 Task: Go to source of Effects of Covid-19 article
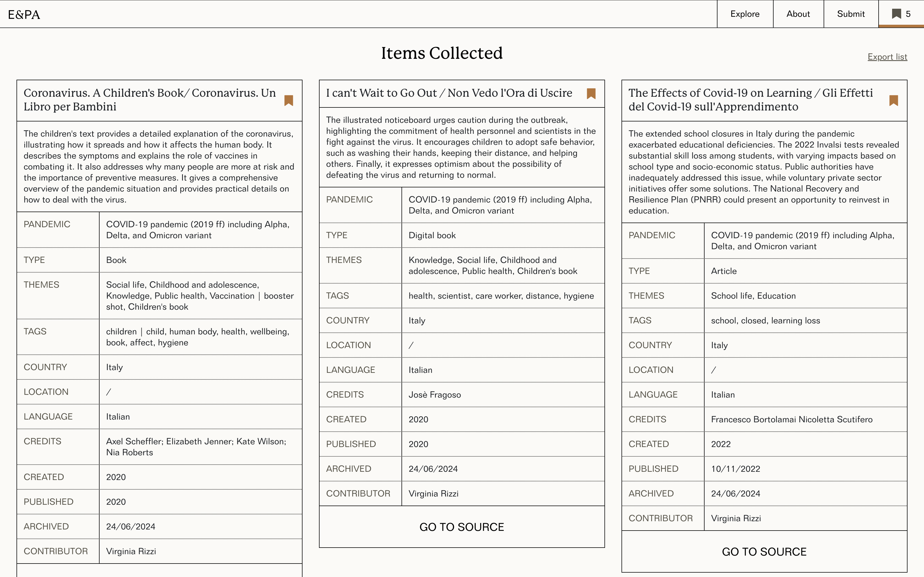(x=764, y=552)
